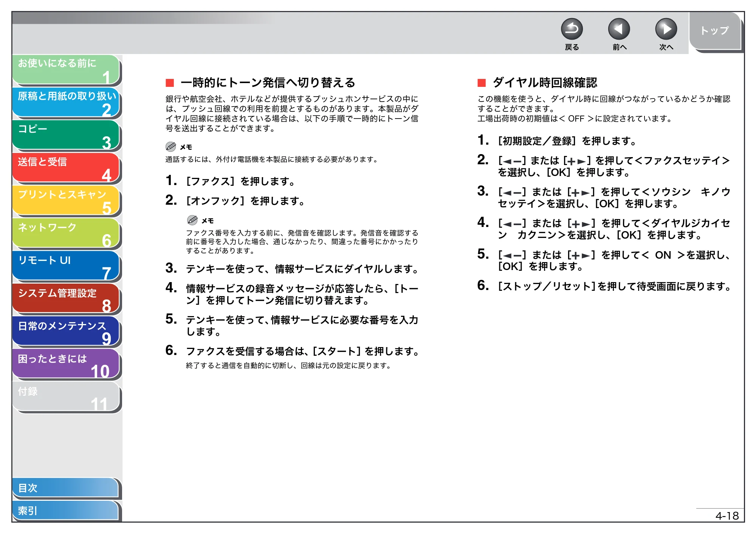The image size is (756, 534).
Task: Open chapter 3 コピー
Action: pos(66,135)
